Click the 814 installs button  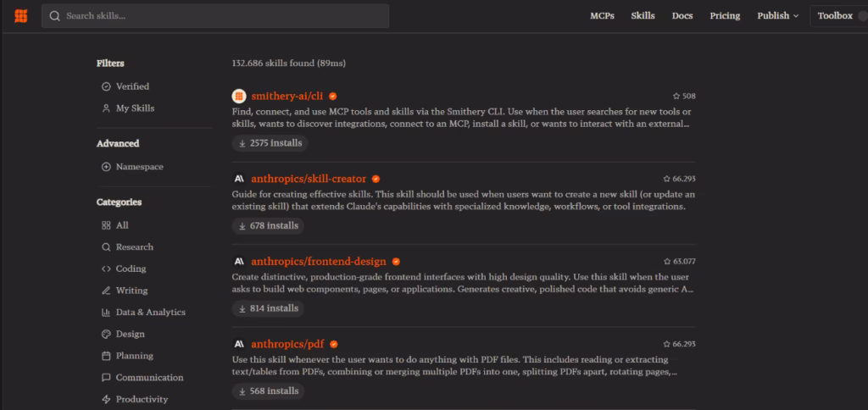tap(268, 308)
